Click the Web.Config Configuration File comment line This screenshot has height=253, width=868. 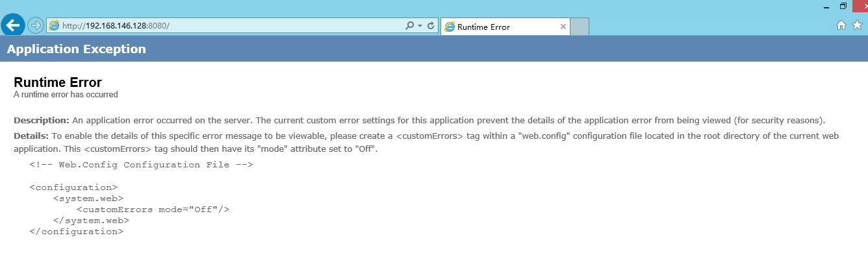click(141, 165)
